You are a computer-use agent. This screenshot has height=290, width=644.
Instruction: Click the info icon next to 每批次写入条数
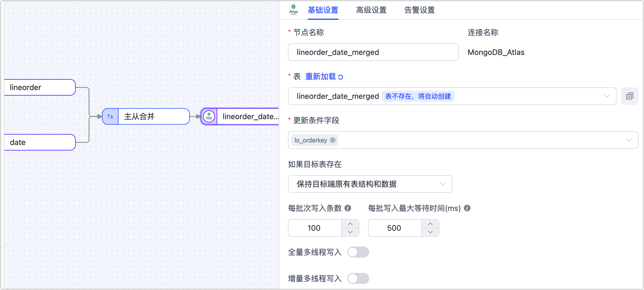pos(348,208)
